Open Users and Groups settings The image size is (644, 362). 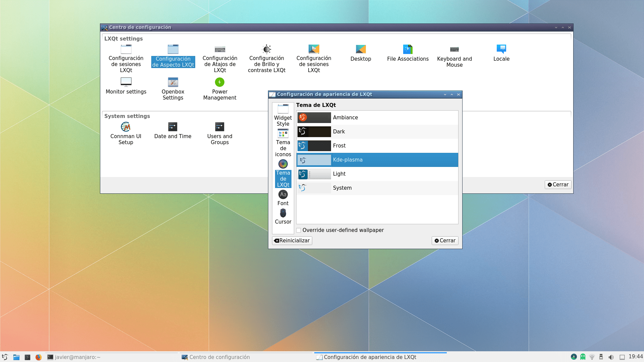point(220,133)
